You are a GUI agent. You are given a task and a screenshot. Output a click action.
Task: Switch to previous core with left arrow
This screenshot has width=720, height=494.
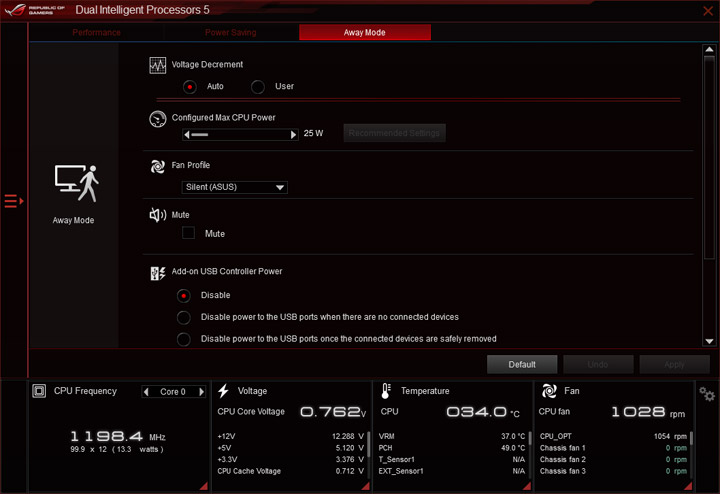pos(146,392)
